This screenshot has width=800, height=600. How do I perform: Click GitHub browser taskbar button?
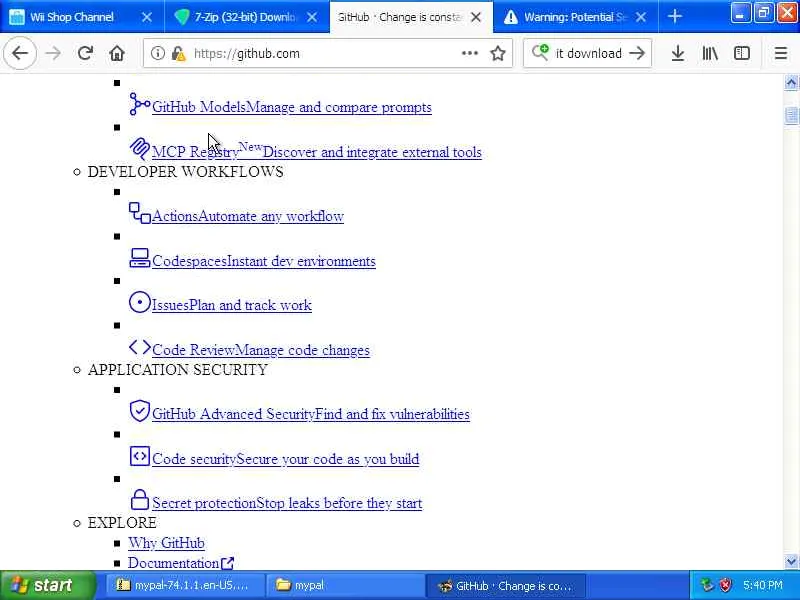(x=505, y=585)
